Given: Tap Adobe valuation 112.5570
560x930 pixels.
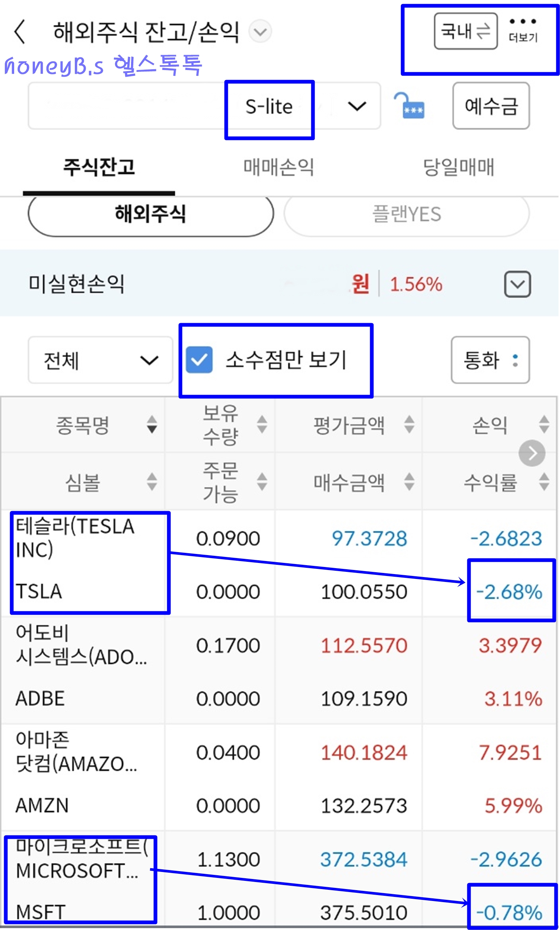Looking at the screenshot, I should click(365, 646).
